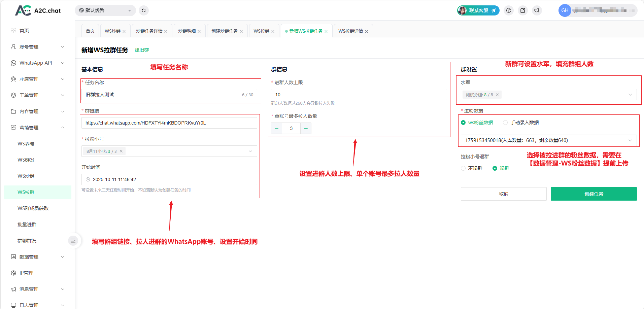Open the help question-mark icon

509,10
